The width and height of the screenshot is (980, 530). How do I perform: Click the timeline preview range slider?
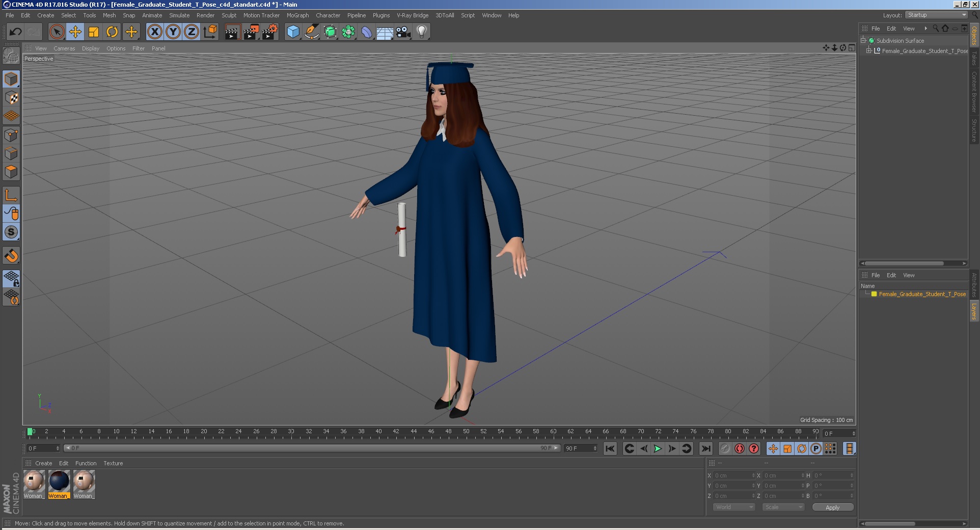click(x=312, y=448)
